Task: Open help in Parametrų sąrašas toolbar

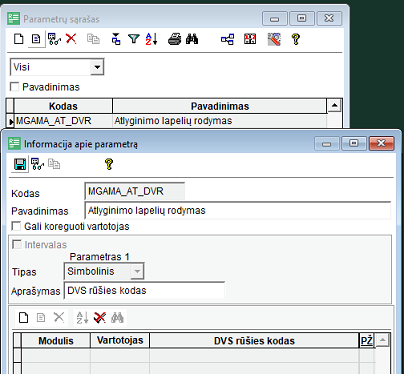Action: (295, 39)
